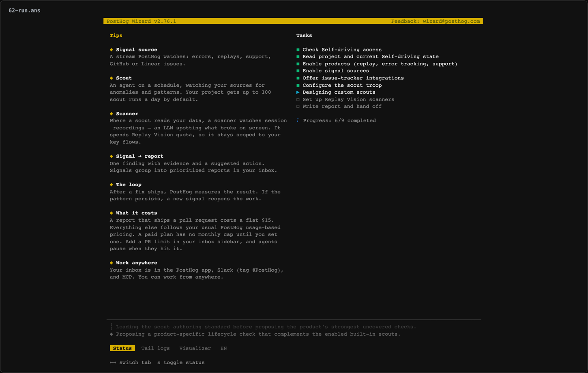This screenshot has width=588, height=373.
Task: Click the diamond bullet beside Scout
Action: point(112,78)
